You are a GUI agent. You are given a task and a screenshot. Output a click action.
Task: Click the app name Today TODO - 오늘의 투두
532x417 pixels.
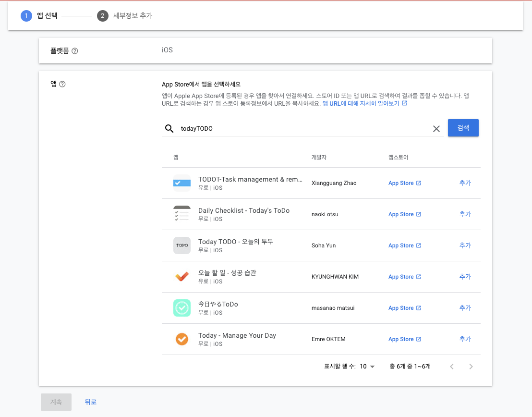click(236, 242)
